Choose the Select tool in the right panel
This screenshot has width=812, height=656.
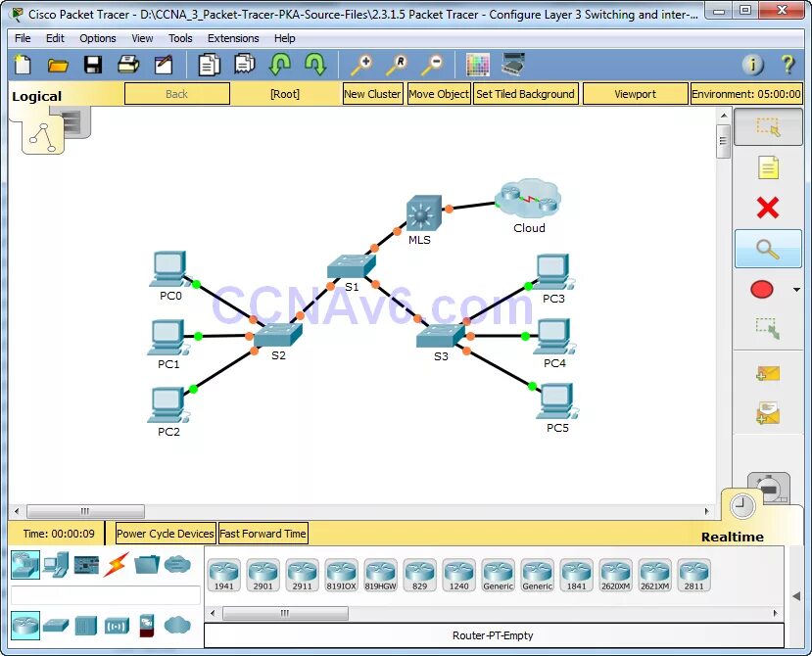click(768, 127)
